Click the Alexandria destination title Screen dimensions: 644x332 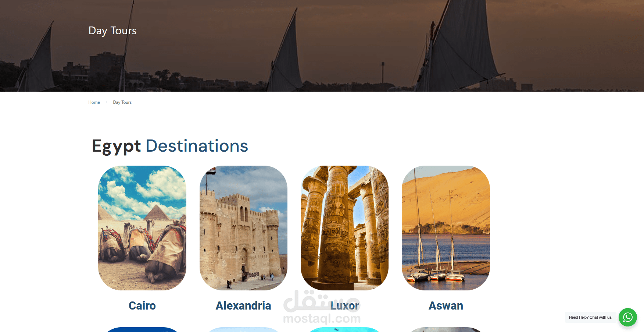[243, 305]
